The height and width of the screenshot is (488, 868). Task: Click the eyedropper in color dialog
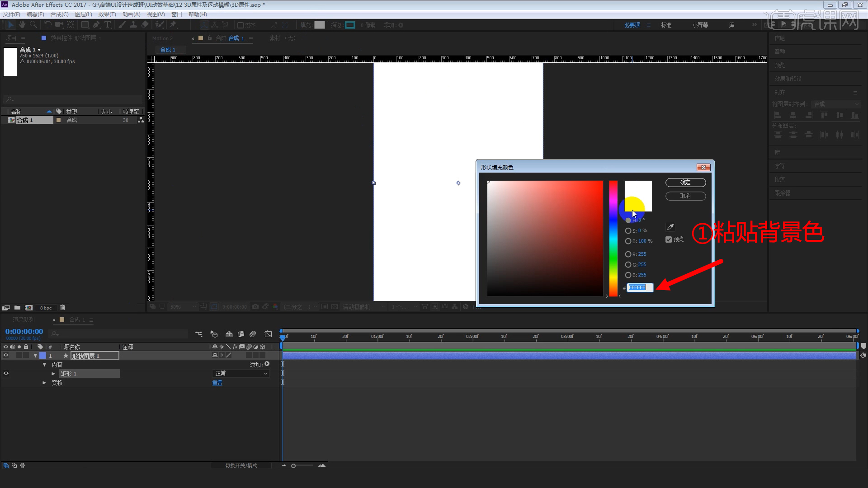(x=670, y=227)
